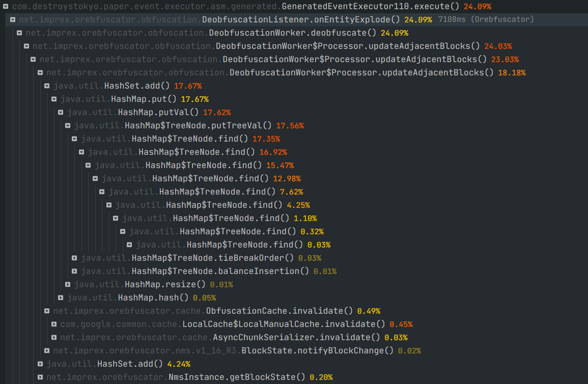The width and height of the screenshot is (588, 384).
Task: Collapse the HashSet.add node at 17.67%
Action: 47,86
